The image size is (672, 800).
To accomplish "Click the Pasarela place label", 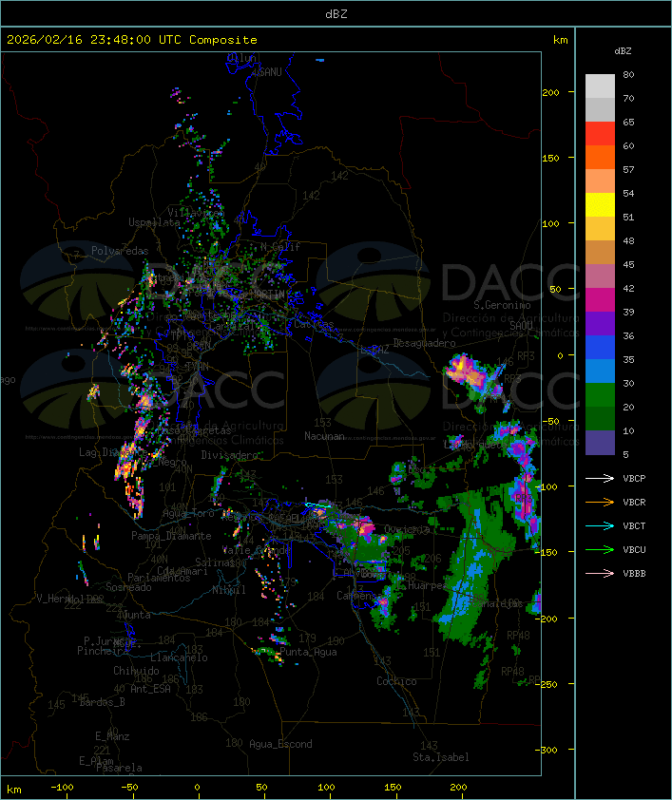I will (119, 768).
